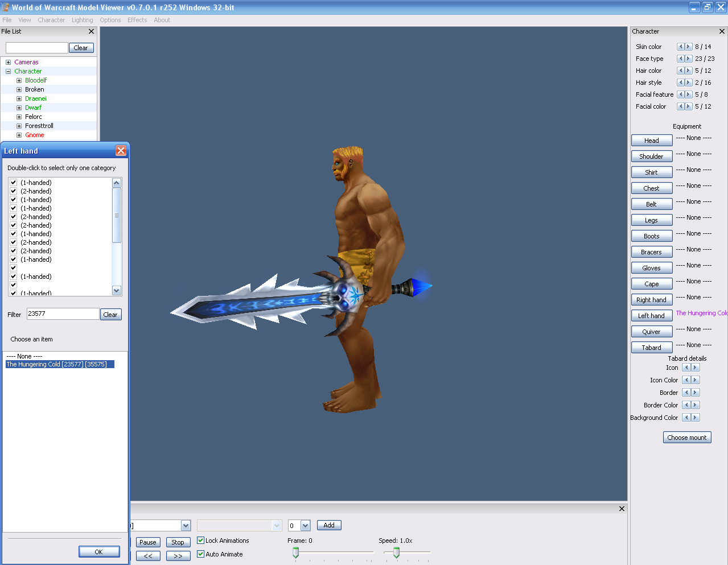This screenshot has height=565, width=728.
Task: Expand the Cameras tree node
Action: tap(8, 62)
